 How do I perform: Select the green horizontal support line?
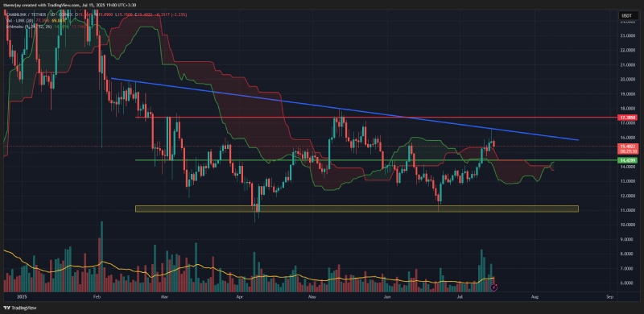tap(376, 160)
